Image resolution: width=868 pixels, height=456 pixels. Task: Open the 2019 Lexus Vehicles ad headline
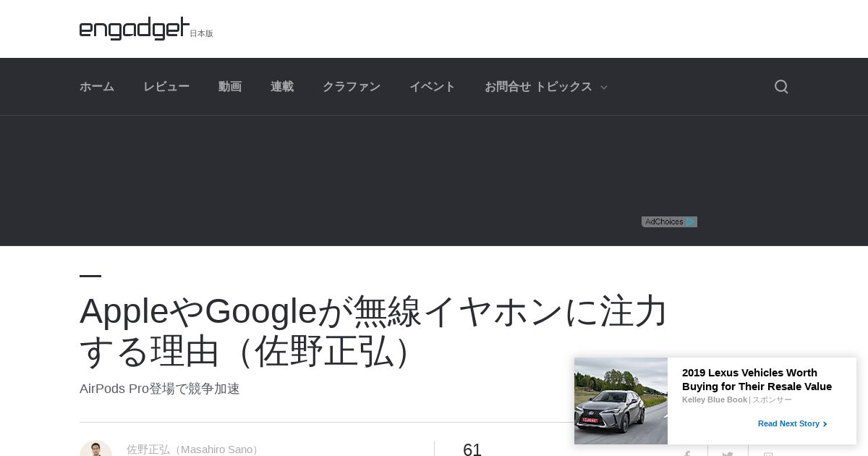757,379
